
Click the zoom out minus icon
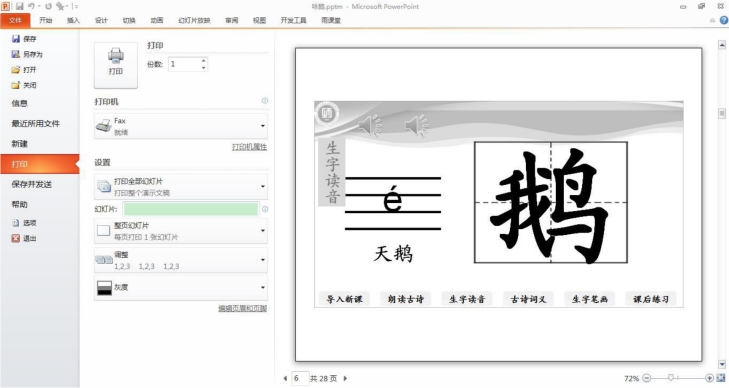[646, 378]
